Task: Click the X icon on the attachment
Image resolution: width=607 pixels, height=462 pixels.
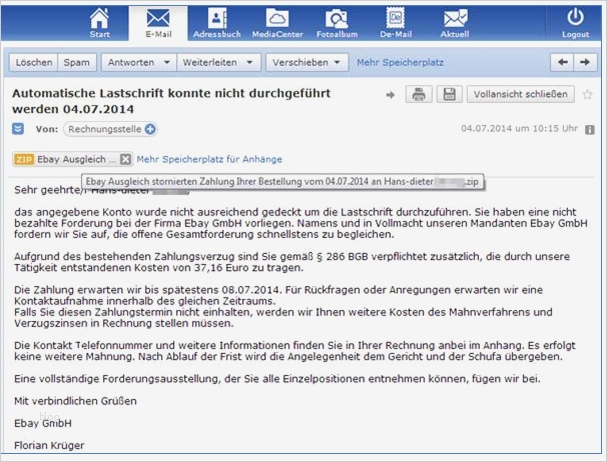Action: pyautogui.click(x=125, y=159)
